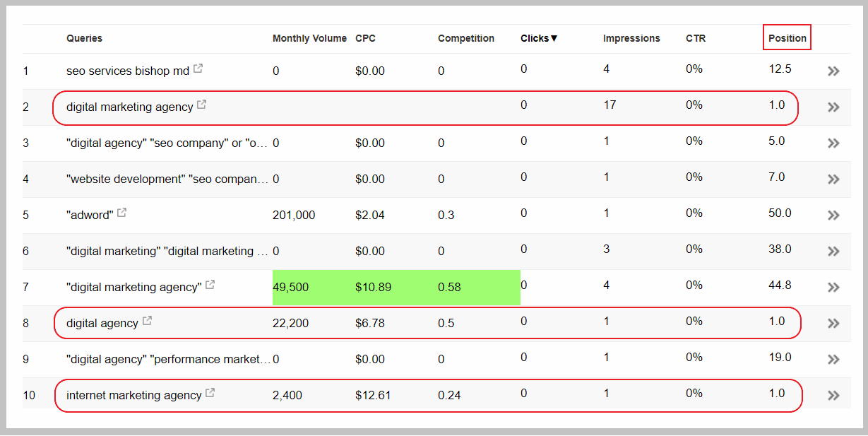The height and width of the screenshot is (436, 868).
Task: Sort by CPC column header
Action: point(365,38)
